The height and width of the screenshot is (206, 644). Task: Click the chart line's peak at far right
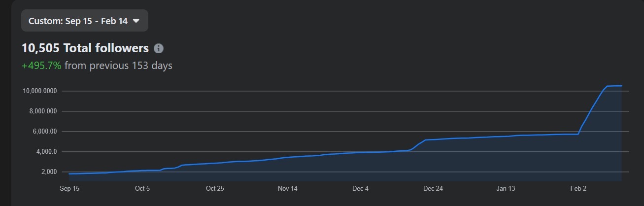click(620, 86)
